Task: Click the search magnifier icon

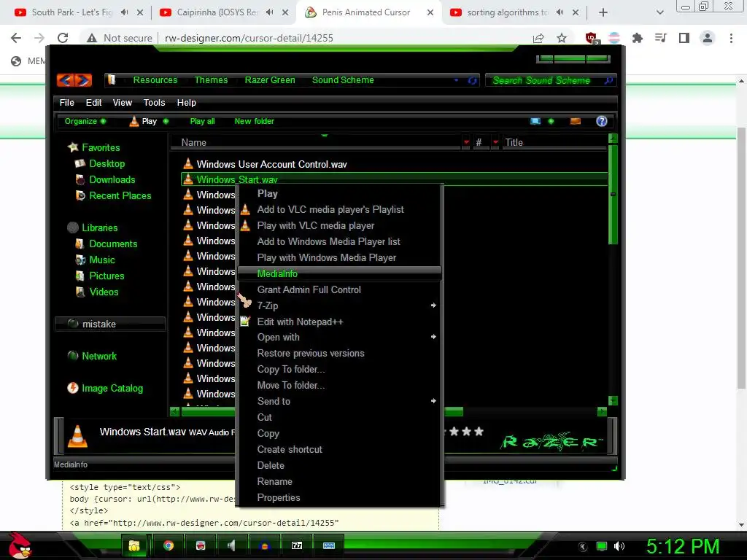Action: click(x=608, y=80)
